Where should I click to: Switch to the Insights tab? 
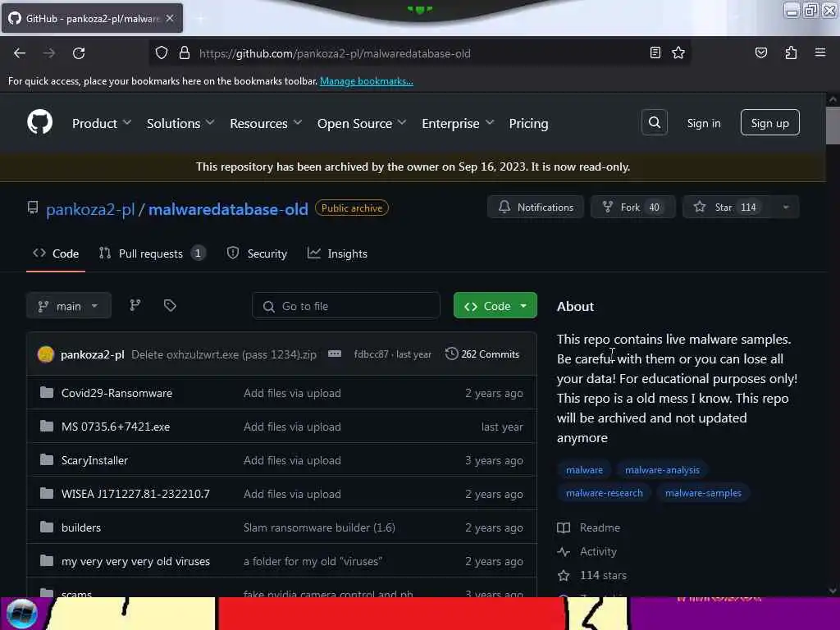pyautogui.click(x=337, y=253)
